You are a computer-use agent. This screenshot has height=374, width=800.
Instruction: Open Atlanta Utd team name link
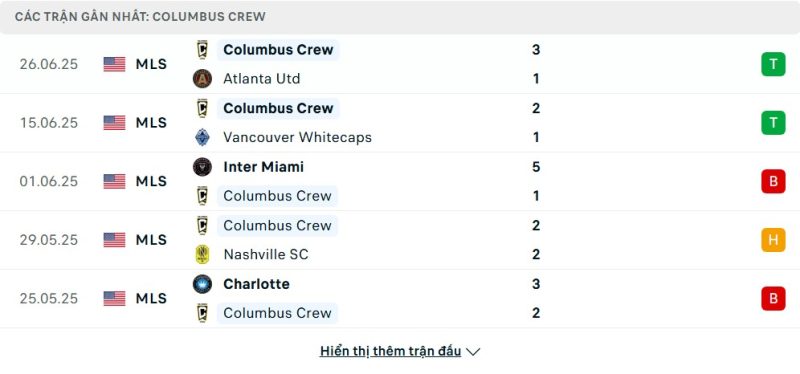(261, 79)
